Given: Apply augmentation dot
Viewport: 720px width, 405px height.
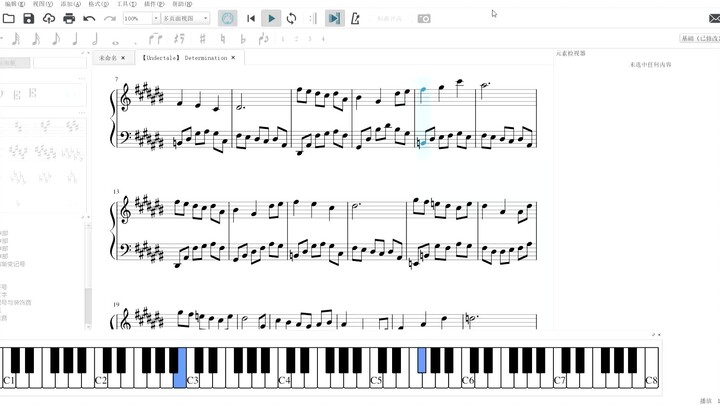Looking at the screenshot, I should click(135, 42).
